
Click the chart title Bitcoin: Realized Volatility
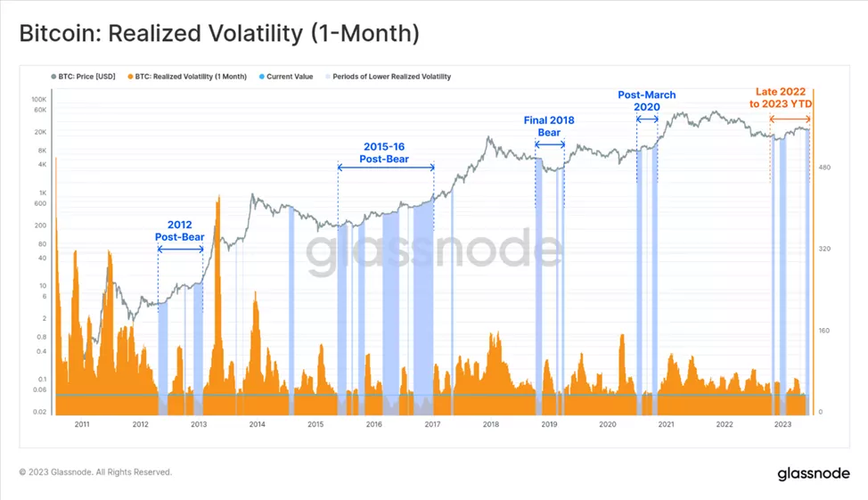coord(219,34)
